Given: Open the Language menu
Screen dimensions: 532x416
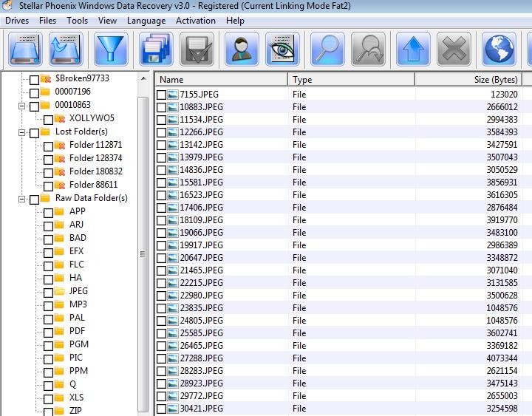Looking at the screenshot, I should [x=146, y=21].
